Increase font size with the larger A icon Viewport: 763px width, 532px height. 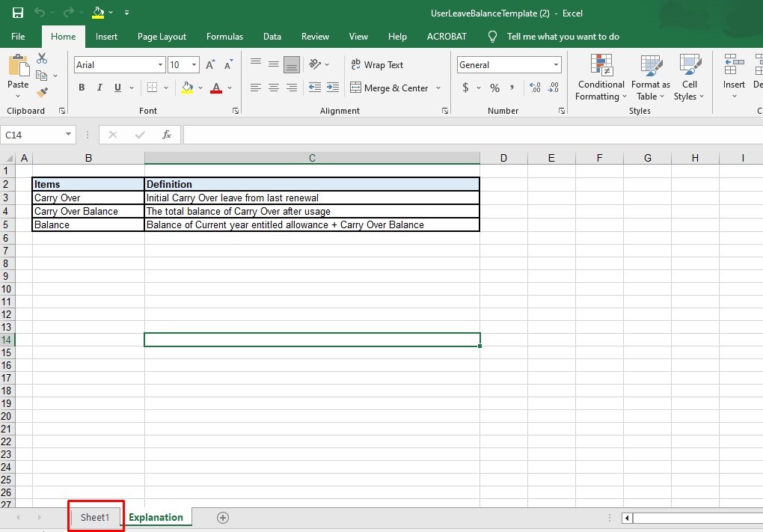210,65
